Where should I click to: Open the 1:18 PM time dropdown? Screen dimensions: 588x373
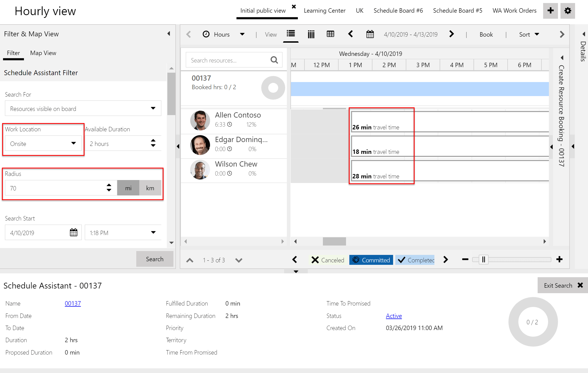point(123,233)
